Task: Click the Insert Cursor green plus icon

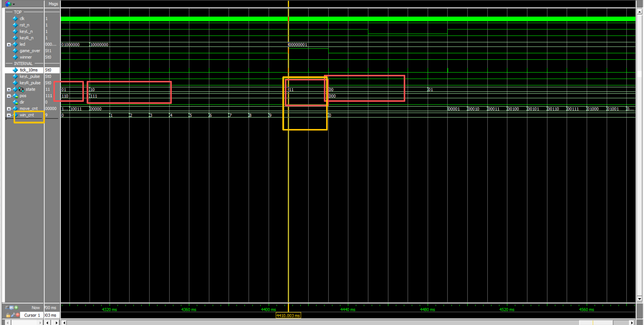Action: pos(16,307)
